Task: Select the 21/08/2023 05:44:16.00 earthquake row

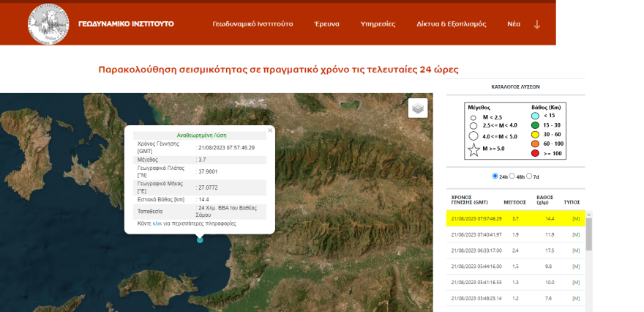Action: [515, 267]
